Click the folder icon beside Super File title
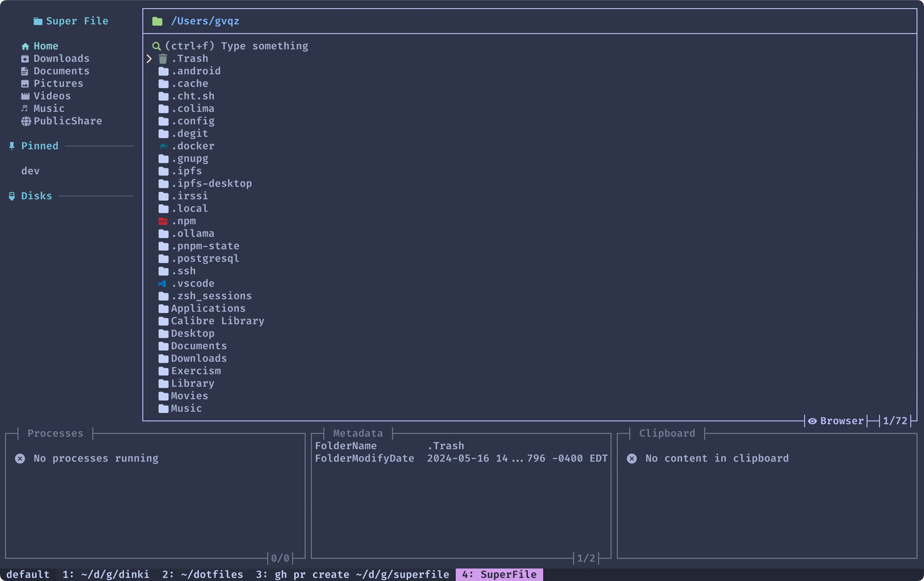This screenshot has width=924, height=581. (x=38, y=21)
